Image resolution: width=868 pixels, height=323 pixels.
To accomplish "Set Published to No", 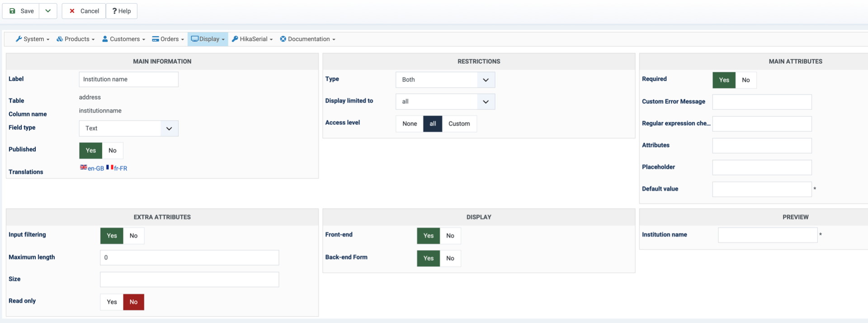I will point(113,151).
